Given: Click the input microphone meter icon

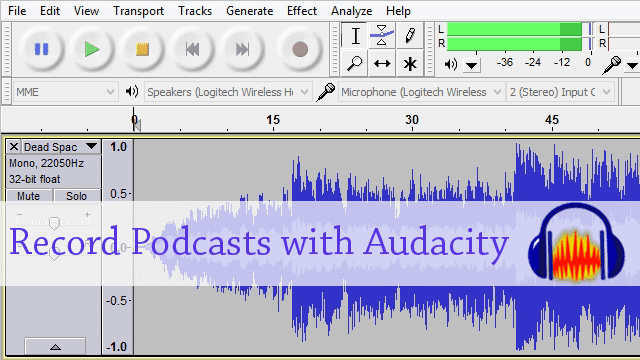Looking at the screenshot, I should click(x=611, y=65).
